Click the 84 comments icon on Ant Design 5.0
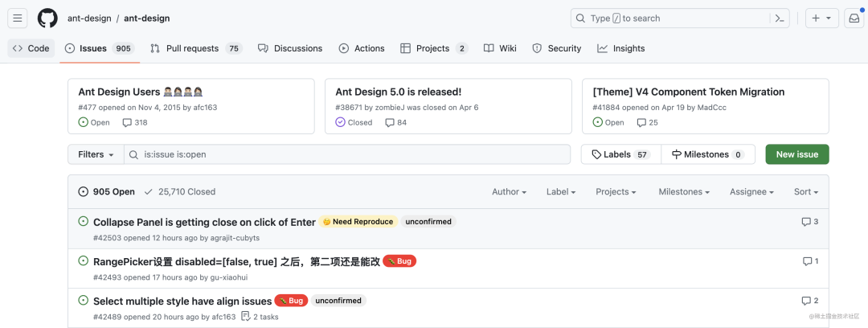Screen dimensions: 868x328 pos(390,122)
